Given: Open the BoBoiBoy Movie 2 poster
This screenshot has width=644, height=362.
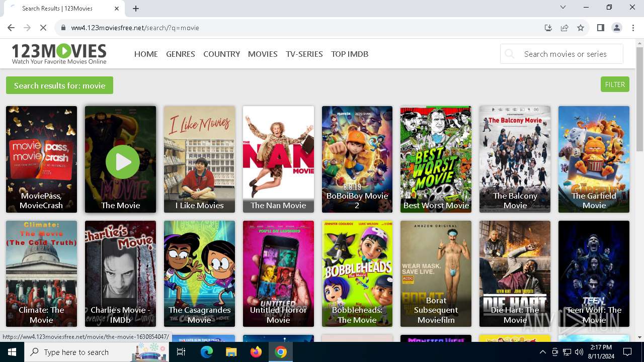Looking at the screenshot, I should [x=357, y=159].
